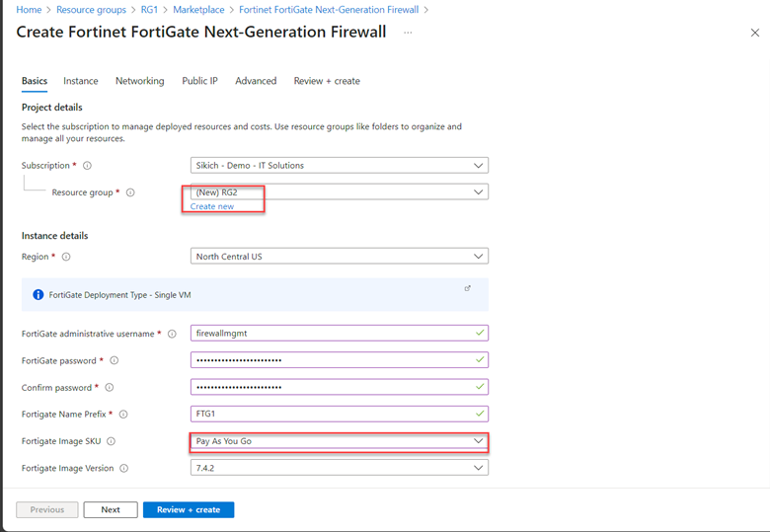Click info icon next to Subscription label
The height and width of the screenshot is (532, 770).
click(87, 166)
